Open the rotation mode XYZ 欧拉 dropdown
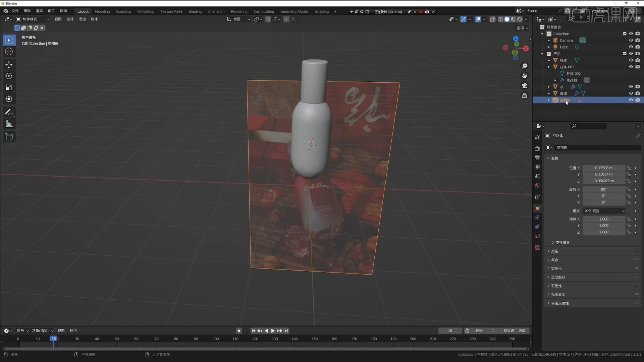Image resolution: width=644 pixels, height=362 pixels. coord(604,211)
